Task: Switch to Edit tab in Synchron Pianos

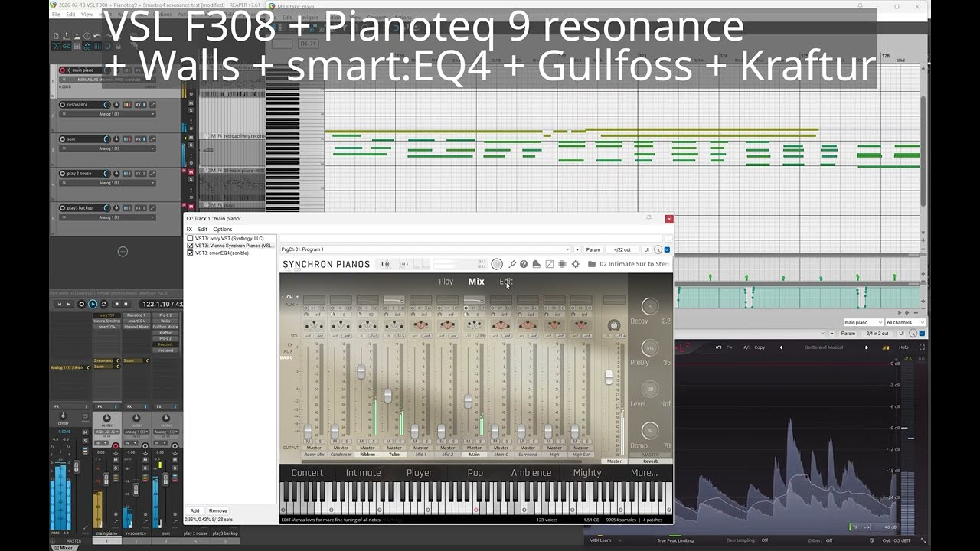Action: pyautogui.click(x=506, y=282)
